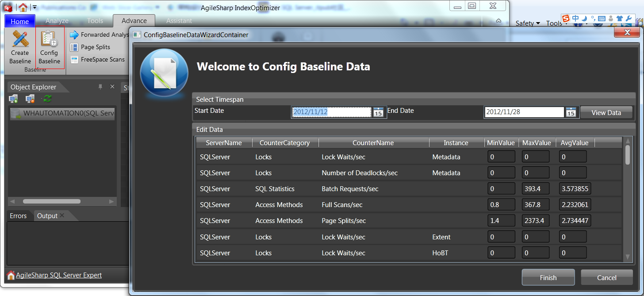Click the AvgValue column header
The height and width of the screenshot is (296, 644).
575,143
